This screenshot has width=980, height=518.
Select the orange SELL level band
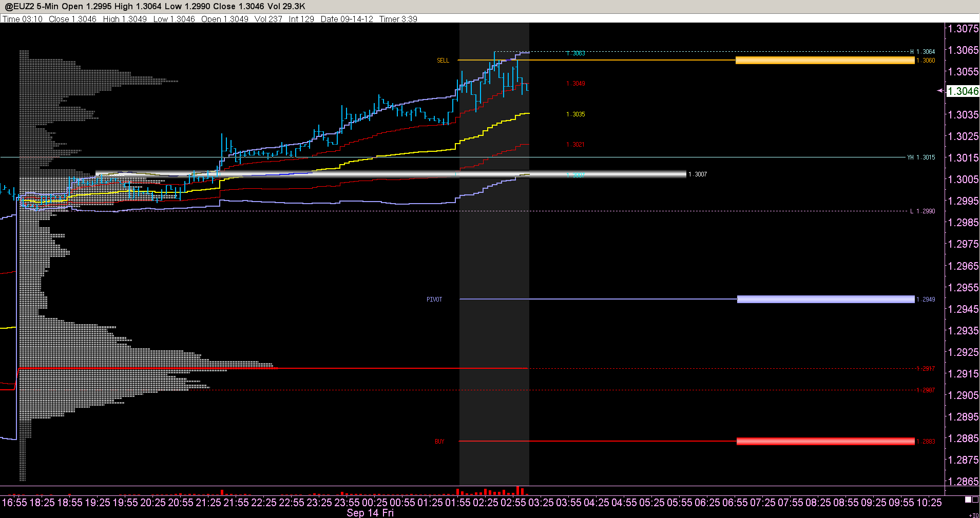click(825, 61)
